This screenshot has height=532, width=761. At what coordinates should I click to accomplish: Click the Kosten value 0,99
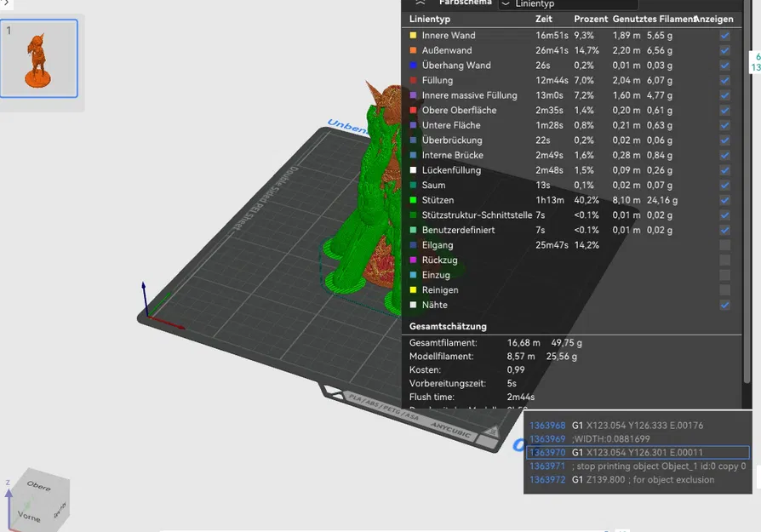516,370
